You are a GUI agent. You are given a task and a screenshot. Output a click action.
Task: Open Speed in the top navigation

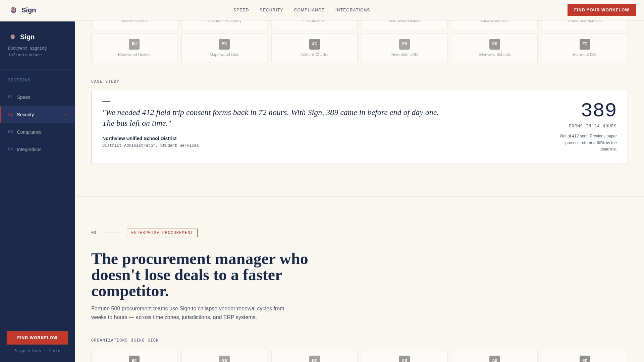click(241, 10)
